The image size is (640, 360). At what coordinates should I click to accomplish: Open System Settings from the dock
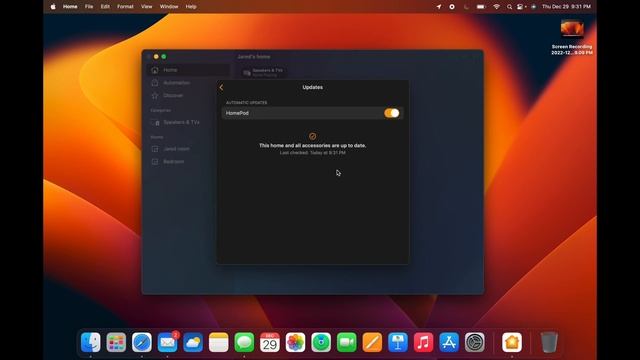475,342
